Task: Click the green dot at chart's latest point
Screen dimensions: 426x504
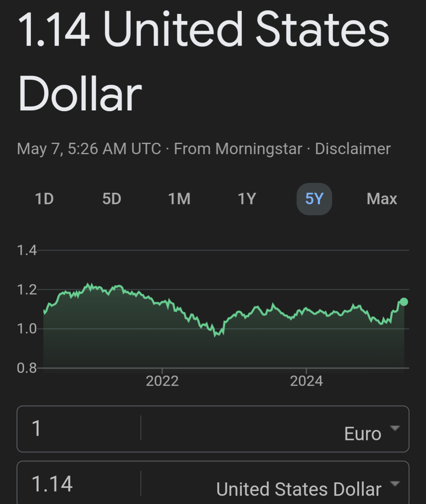Action: [404, 302]
